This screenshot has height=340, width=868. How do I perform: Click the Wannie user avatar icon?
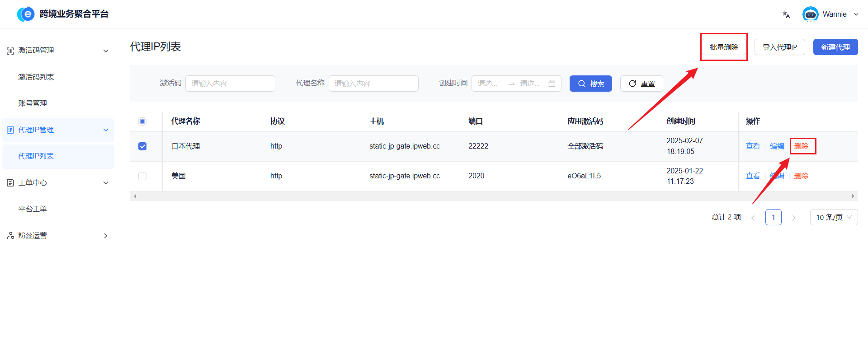click(x=810, y=14)
